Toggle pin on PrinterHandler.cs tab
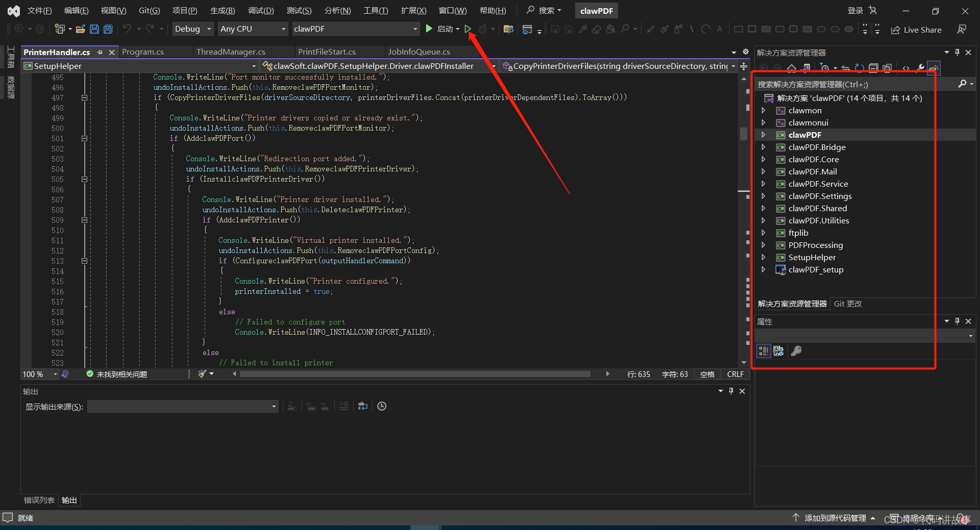Image resolution: width=980 pixels, height=530 pixels. click(x=100, y=52)
